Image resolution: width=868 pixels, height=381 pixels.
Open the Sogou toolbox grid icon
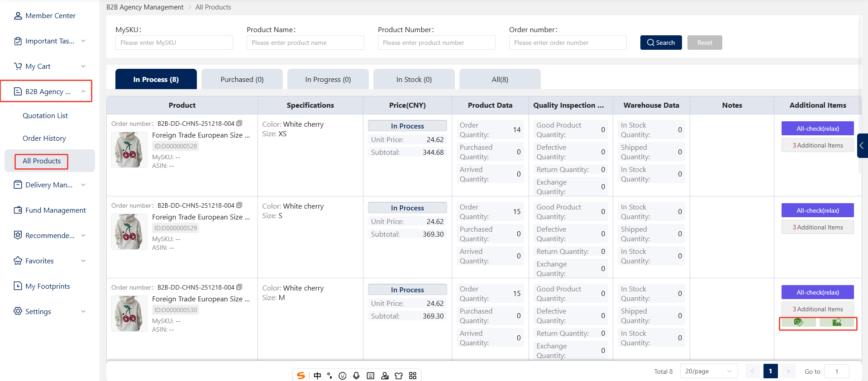point(413,376)
